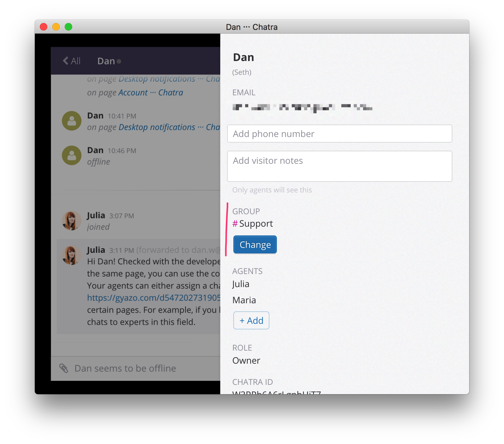504x444 pixels.
Task: Select agent Julia in Agents list
Action: click(x=241, y=284)
